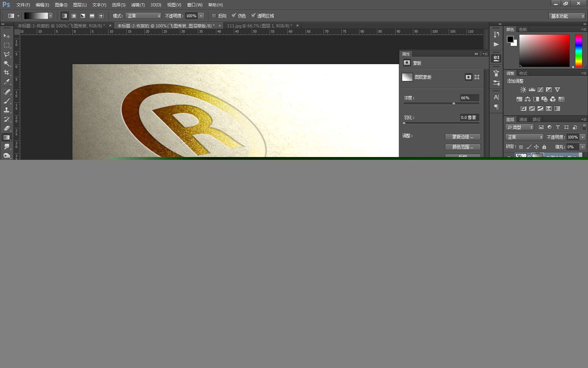588x368 pixels.
Task: Add a Color Balance adjustment
Action: (528, 99)
